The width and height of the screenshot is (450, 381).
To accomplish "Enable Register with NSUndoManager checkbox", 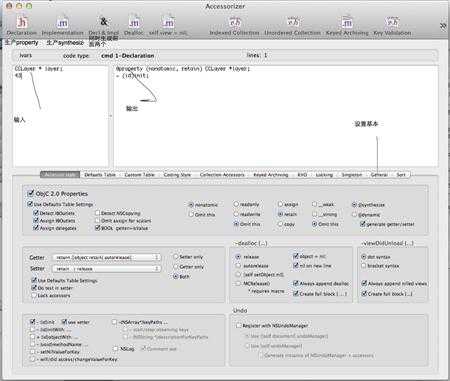I will tap(238, 325).
